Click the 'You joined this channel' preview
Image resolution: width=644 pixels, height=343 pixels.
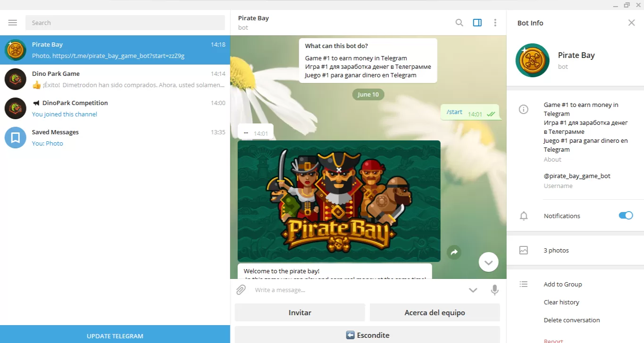pos(65,114)
